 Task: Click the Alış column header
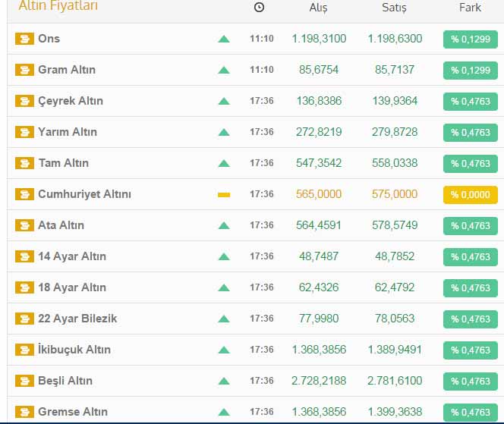[319, 8]
